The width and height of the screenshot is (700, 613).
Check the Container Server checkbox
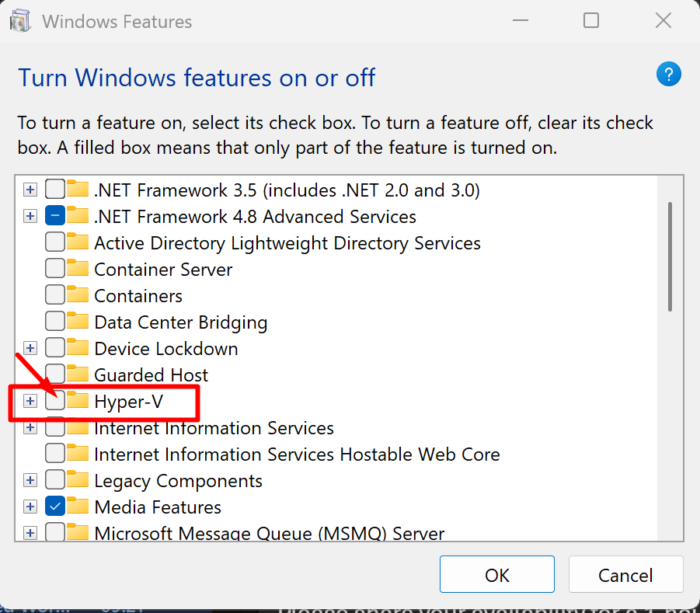tap(55, 270)
